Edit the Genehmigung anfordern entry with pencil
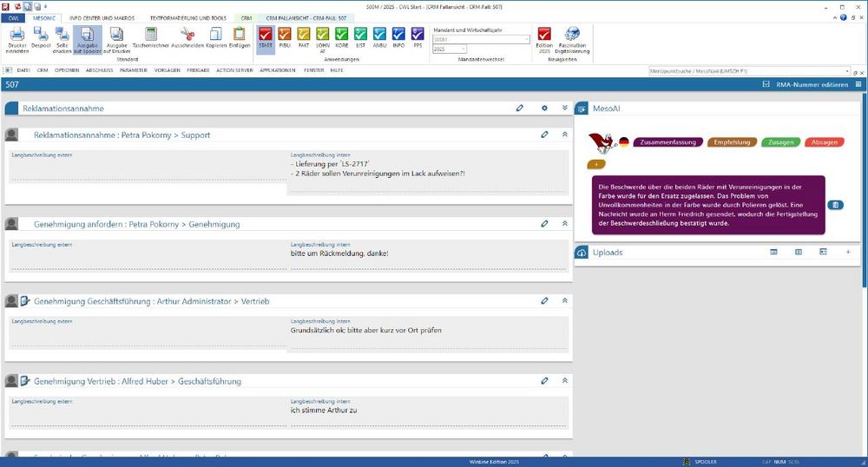868x467 pixels. [x=544, y=224]
